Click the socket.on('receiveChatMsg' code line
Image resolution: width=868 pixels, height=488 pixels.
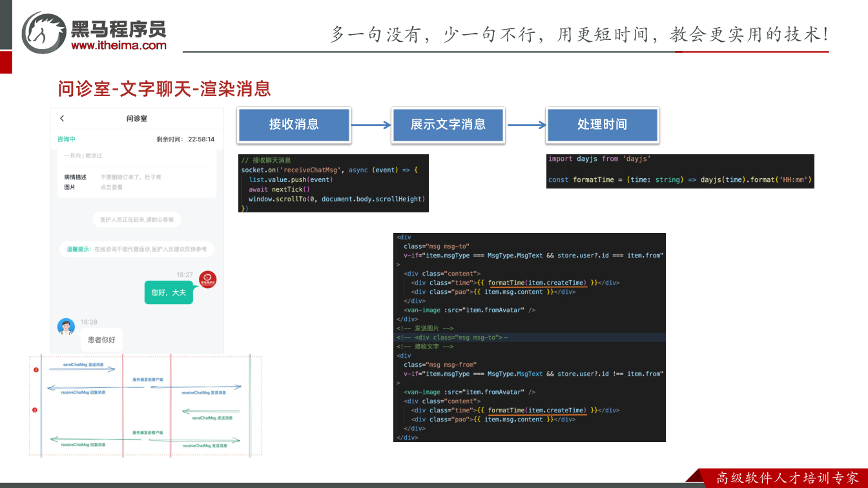tap(330, 170)
